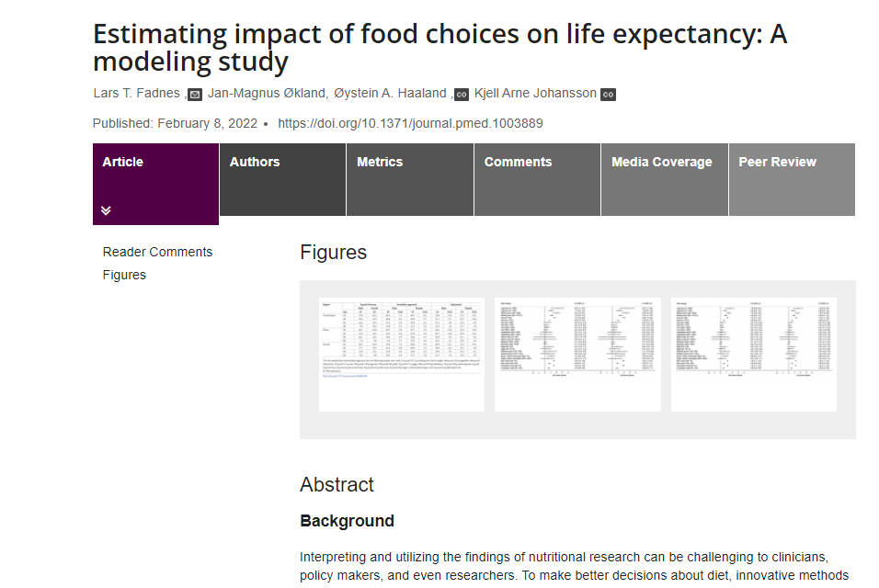Open author Øystein A. Haaland details
The height and width of the screenshot is (588, 879).
coord(390,93)
